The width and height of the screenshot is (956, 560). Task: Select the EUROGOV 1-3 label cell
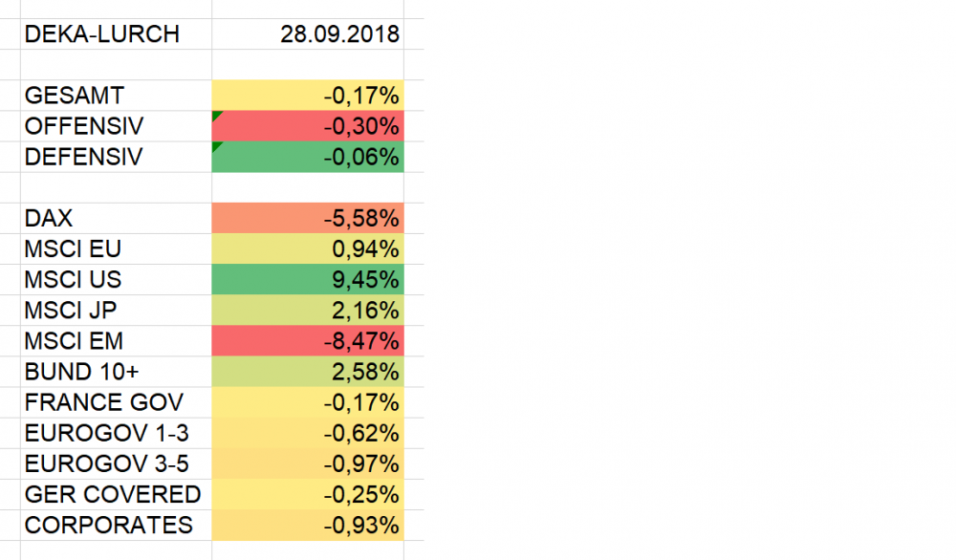tap(107, 433)
